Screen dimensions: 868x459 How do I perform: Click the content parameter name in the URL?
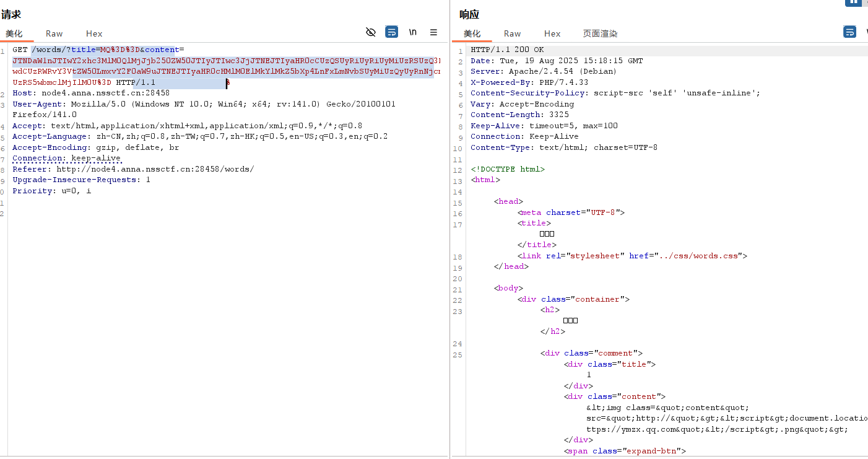162,50
